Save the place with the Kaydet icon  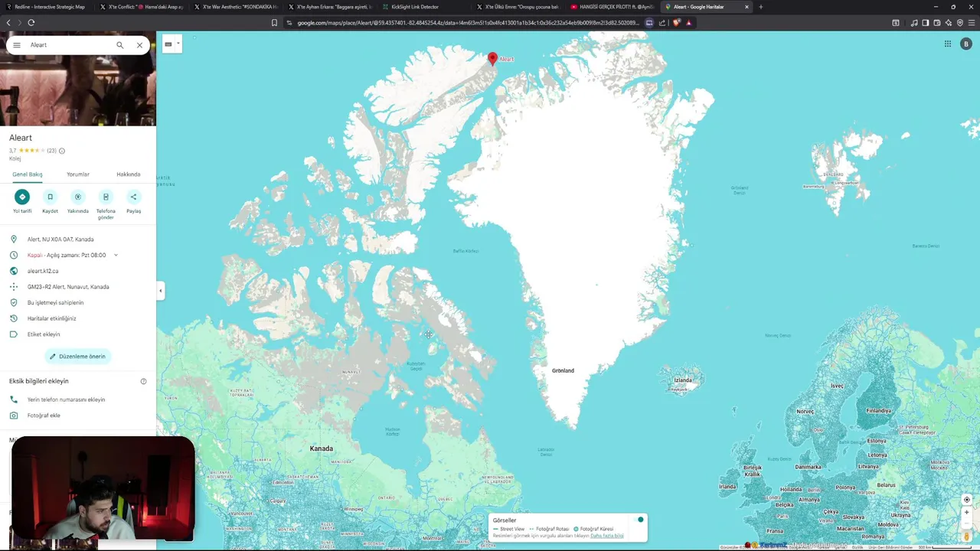coord(50,197)
